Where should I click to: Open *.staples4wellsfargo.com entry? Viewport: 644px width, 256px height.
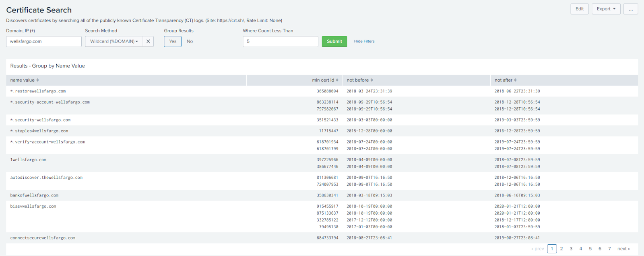[39, 131]
